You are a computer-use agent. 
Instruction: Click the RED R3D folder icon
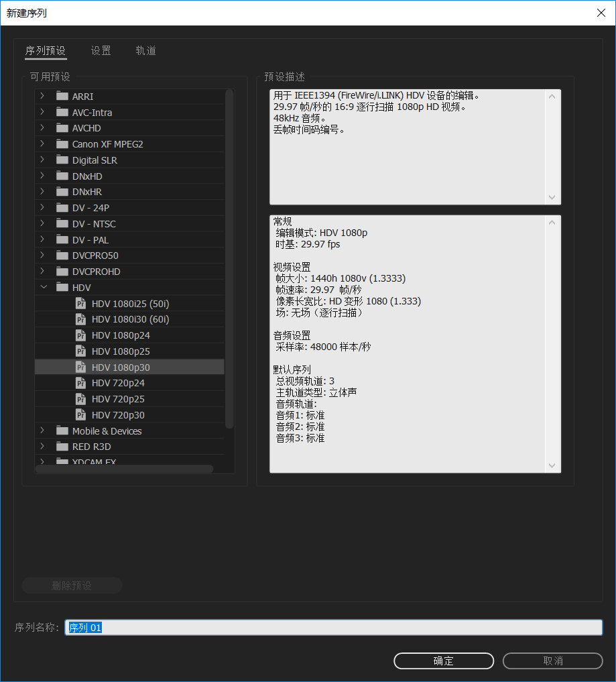point(62,447)
